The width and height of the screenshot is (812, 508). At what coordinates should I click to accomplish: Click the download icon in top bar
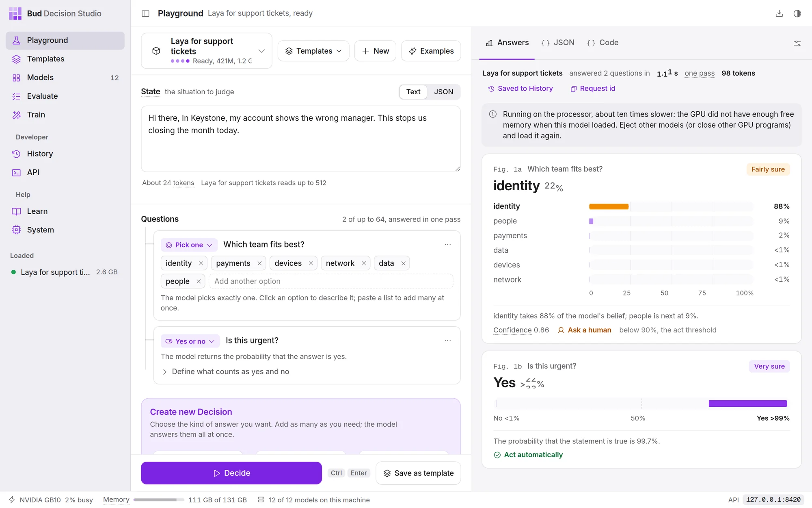[x=779, y=13]
